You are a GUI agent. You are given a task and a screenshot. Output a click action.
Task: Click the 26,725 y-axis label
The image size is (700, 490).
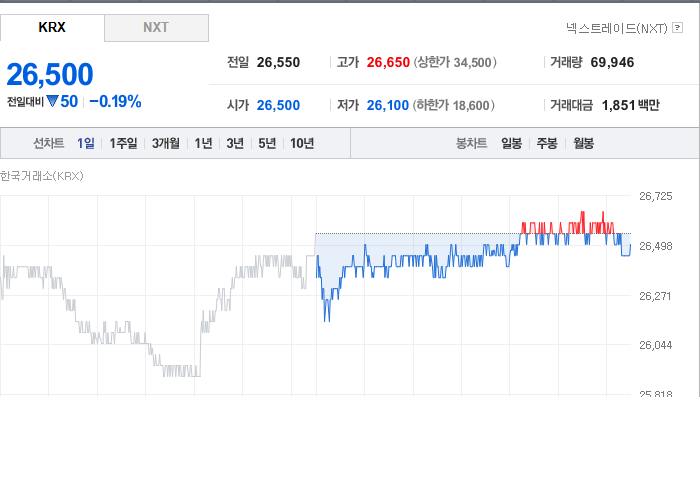click(x=655, y=196)
